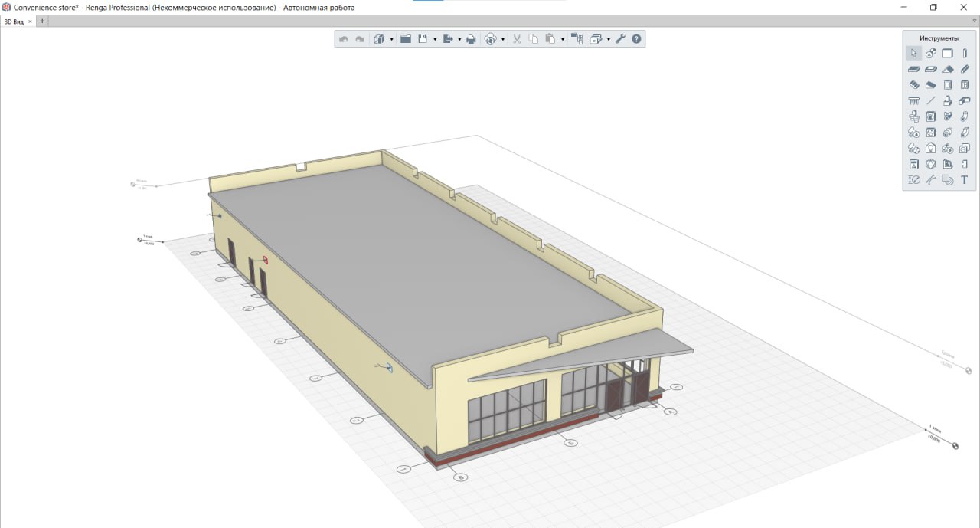
Task: Expand the Export dropdown arrow
Action: 459,39
